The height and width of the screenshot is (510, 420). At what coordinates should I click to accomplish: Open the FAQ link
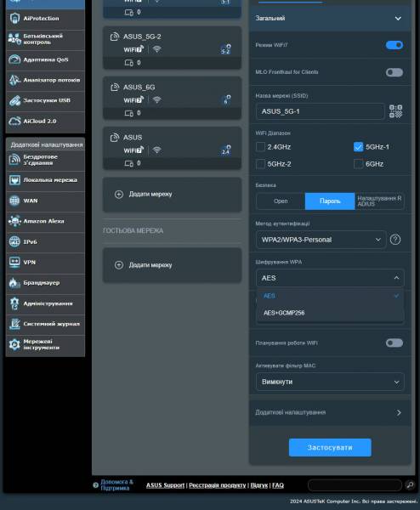click(278, 485)
